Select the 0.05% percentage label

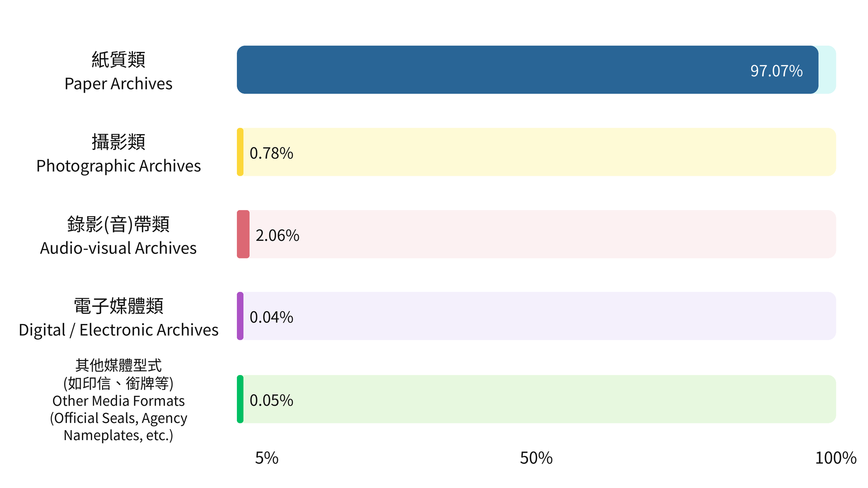(x=271, y=400)
